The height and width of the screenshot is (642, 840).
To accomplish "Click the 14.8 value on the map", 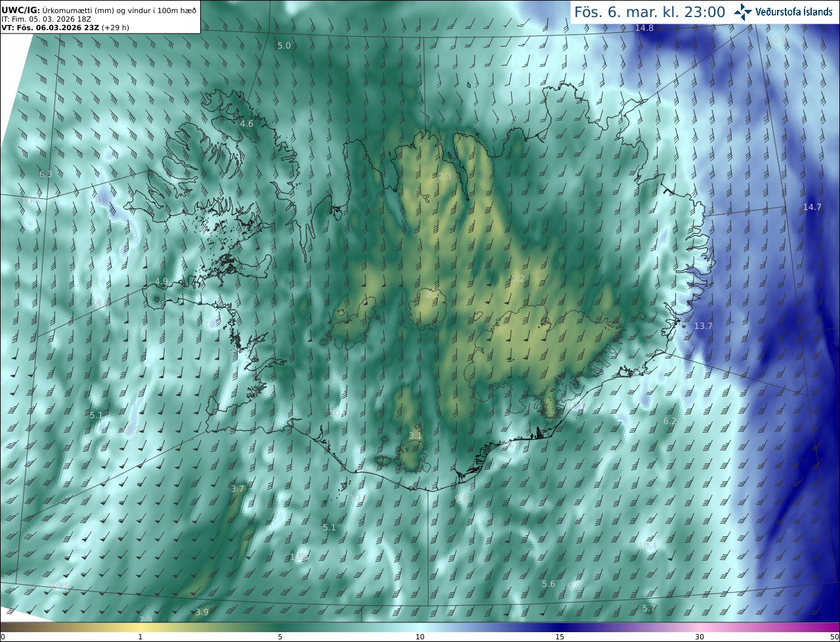I will [644, 28].
